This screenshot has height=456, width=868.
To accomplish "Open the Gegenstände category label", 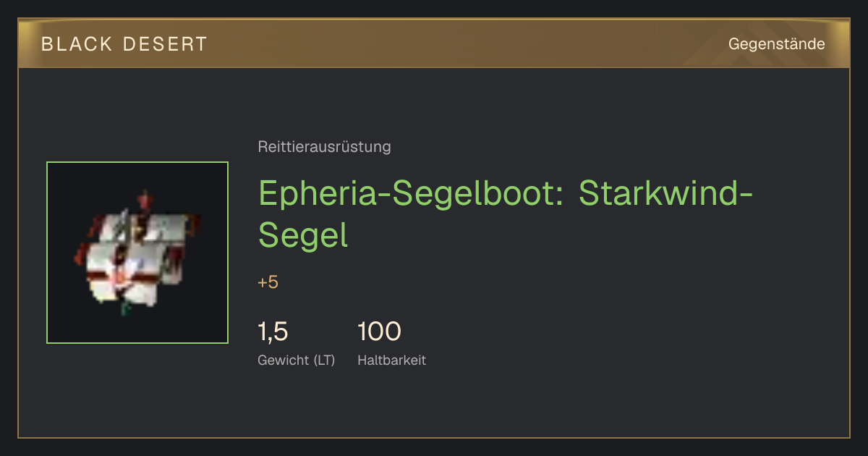I will click(777, 44).
